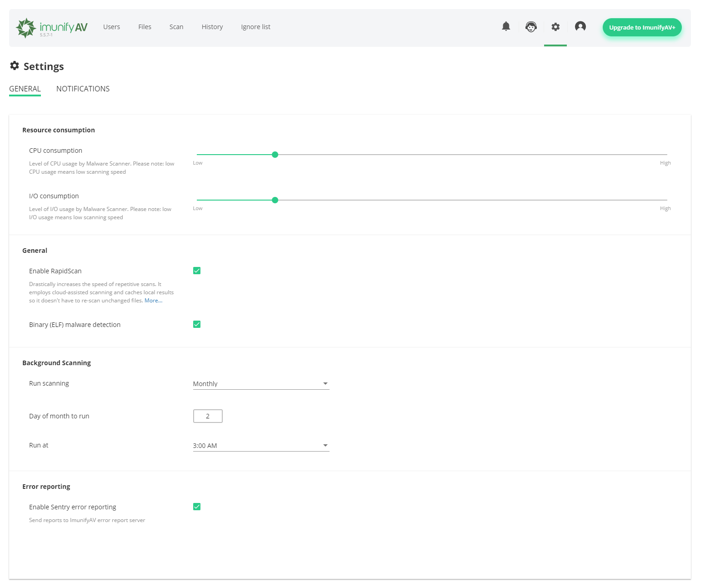Open the Users menu item
The height and width of the screenshot is (588, 720).
111,27
